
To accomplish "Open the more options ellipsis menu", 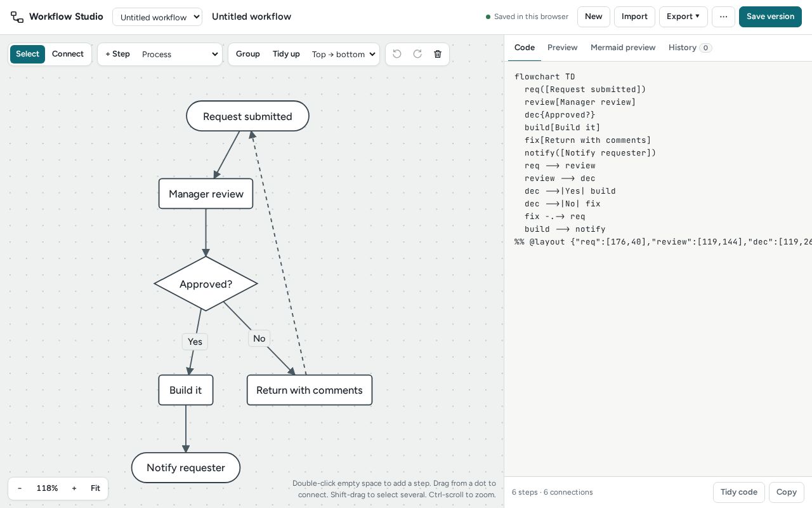I will point(723,17).
